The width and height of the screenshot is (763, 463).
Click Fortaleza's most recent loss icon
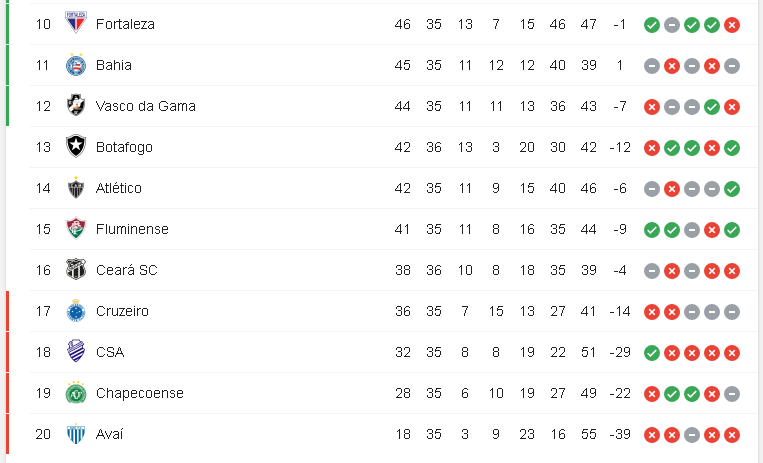pyautogui.click(x=732, y=25)
